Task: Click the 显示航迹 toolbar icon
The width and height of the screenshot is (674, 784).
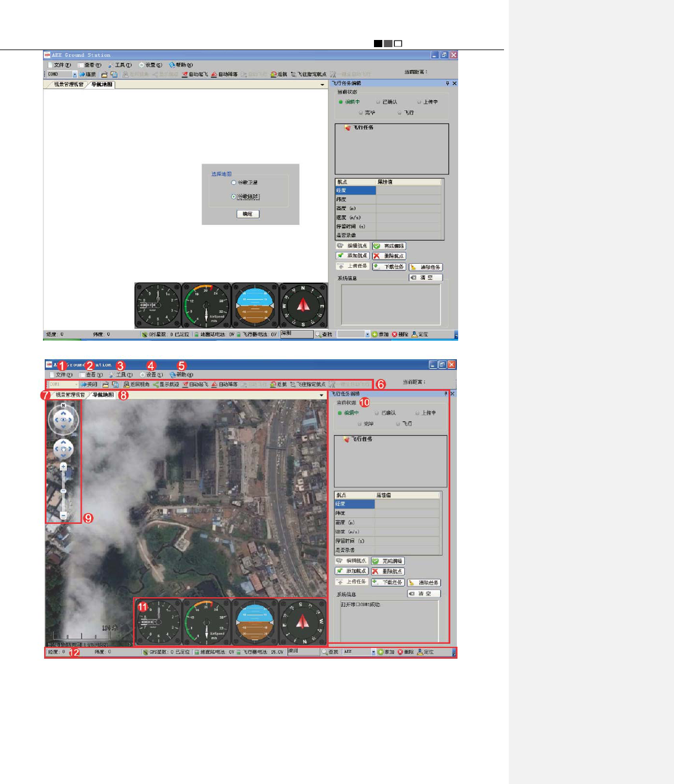Action: (x=166, y=385)
